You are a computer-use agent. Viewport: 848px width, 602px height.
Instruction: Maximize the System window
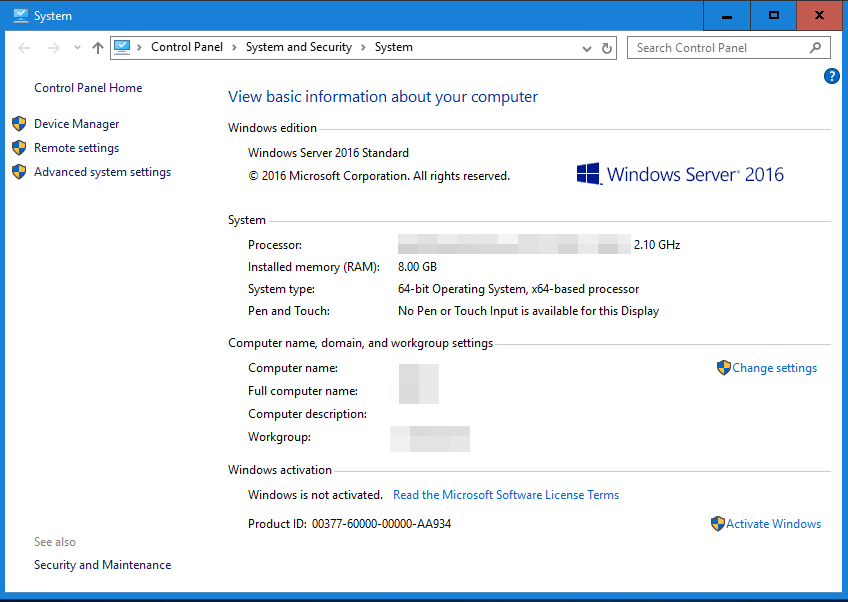click(774, 16)
